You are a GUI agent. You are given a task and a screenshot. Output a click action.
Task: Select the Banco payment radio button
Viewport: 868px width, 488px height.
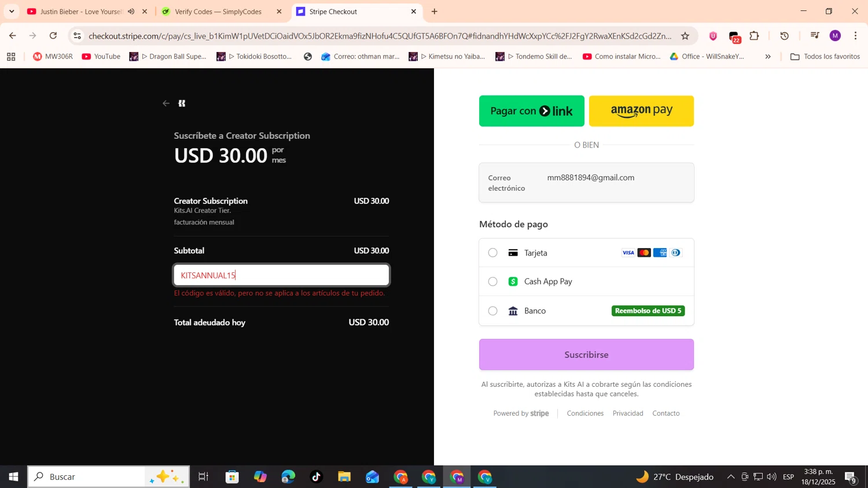point(492,311)
